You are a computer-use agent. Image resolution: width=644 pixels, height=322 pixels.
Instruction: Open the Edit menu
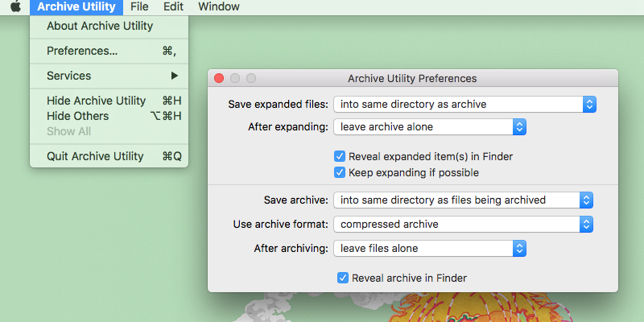[x=173, y=6]
